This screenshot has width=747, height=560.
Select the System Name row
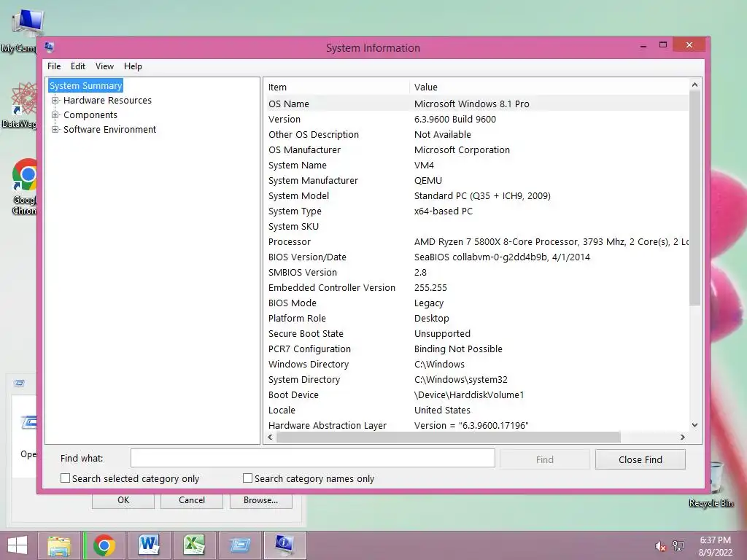476,166
